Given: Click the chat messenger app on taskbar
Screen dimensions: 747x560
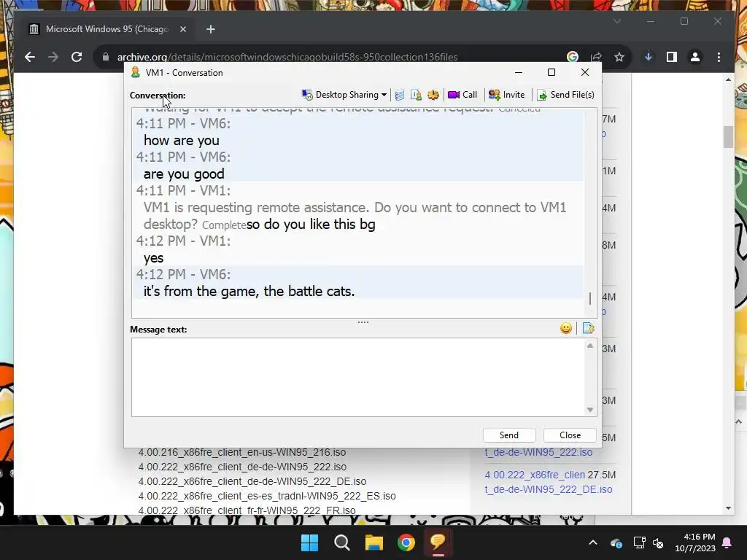Looking at the screenshot, I should (x=438, y=542).
